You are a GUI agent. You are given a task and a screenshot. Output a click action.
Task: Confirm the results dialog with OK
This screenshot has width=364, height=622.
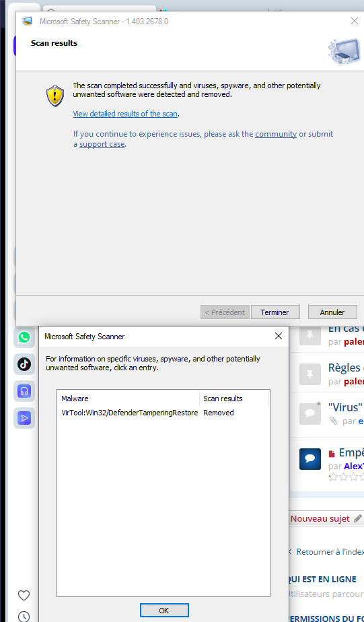tap(163, 611)
